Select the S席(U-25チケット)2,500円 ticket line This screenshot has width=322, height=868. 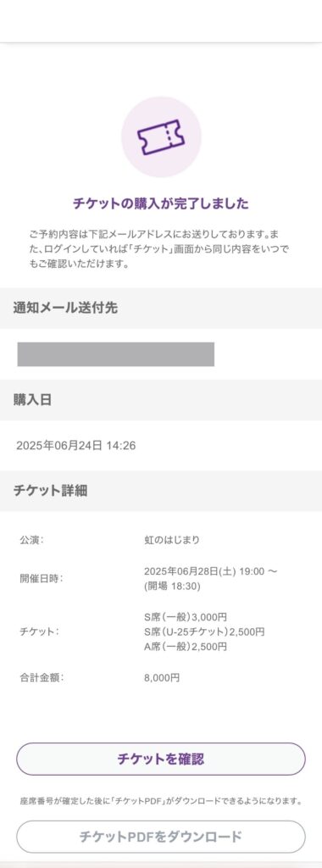coord(204,632)
